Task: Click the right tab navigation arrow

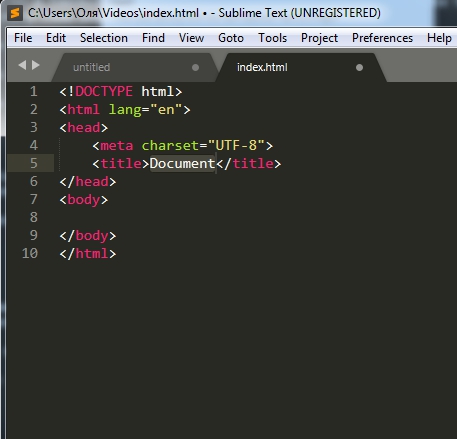Action: click(x=36, y=65)
